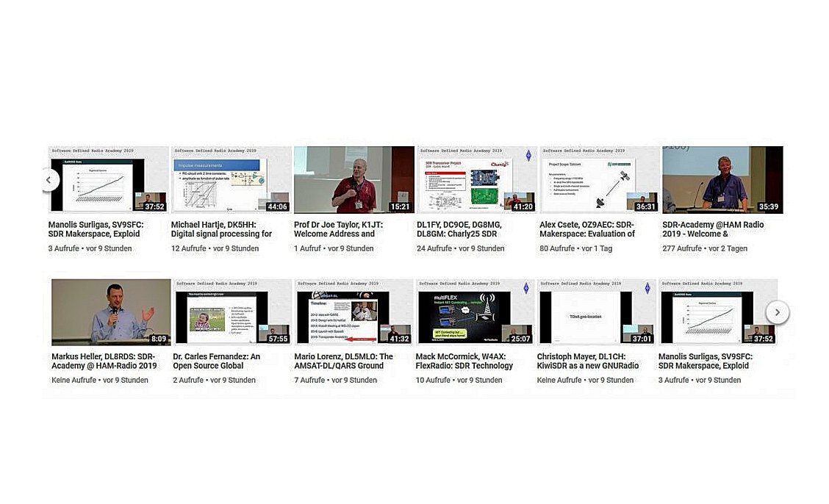829x504 pixels.
Task: Click title 'Alex Csete, OZ9AEC: SDR-Makerspace'
Action: tap(586, 229)
